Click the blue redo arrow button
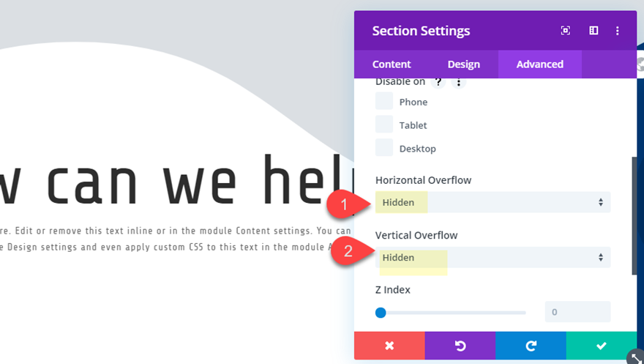644x364 pixels. [x=531, y=346]
